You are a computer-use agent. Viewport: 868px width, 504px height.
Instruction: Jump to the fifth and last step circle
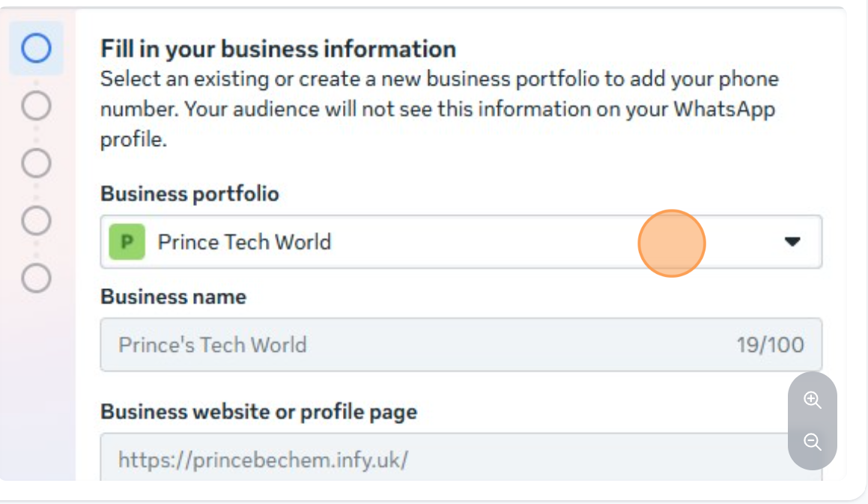(36, 278)
